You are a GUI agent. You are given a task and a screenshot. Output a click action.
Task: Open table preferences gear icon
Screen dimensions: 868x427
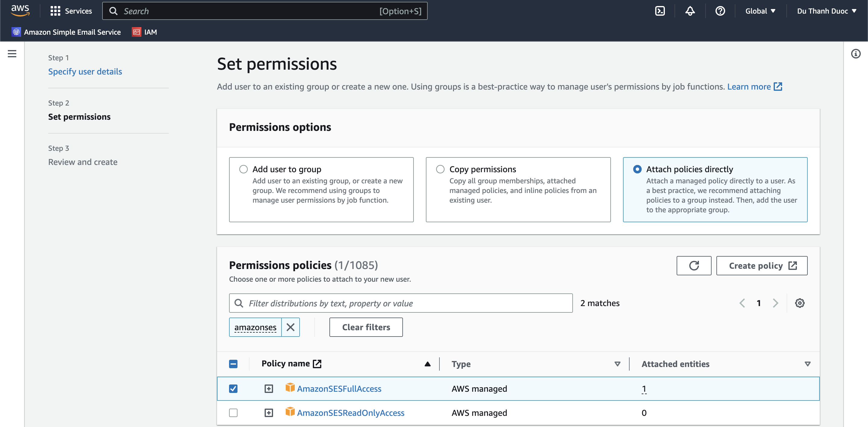800,303
